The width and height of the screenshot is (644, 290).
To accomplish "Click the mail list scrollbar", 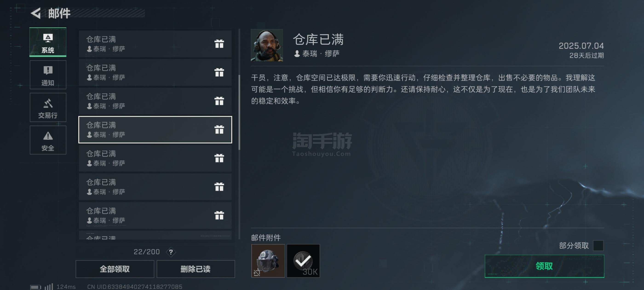I will tap(239, 112).
